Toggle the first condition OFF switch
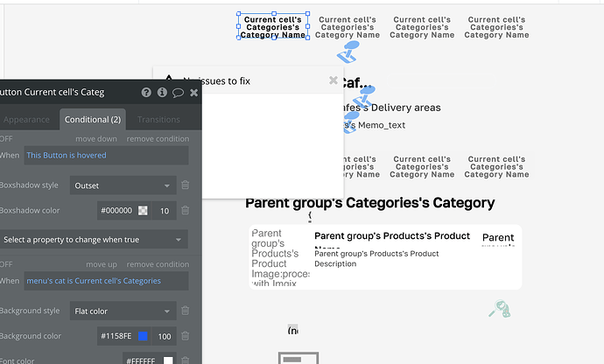Image resolution: width=604 pixels, height=364 pixels. tap(5, 139)
